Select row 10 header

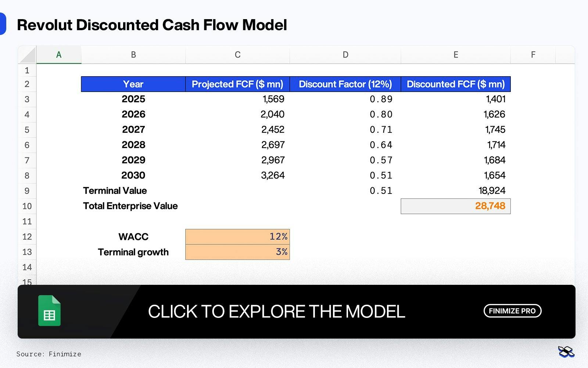pos(27,206)
